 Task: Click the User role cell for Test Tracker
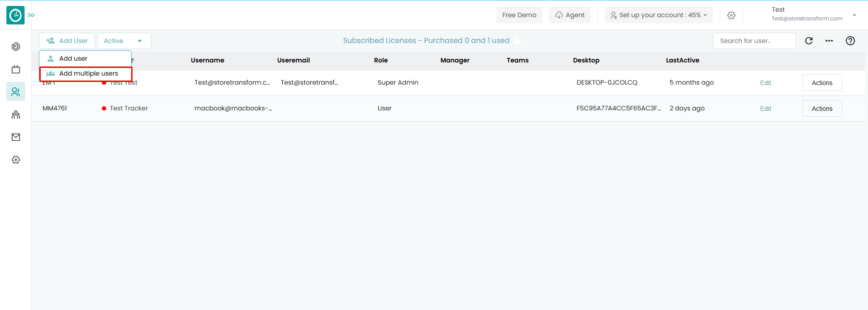[384, 108]
